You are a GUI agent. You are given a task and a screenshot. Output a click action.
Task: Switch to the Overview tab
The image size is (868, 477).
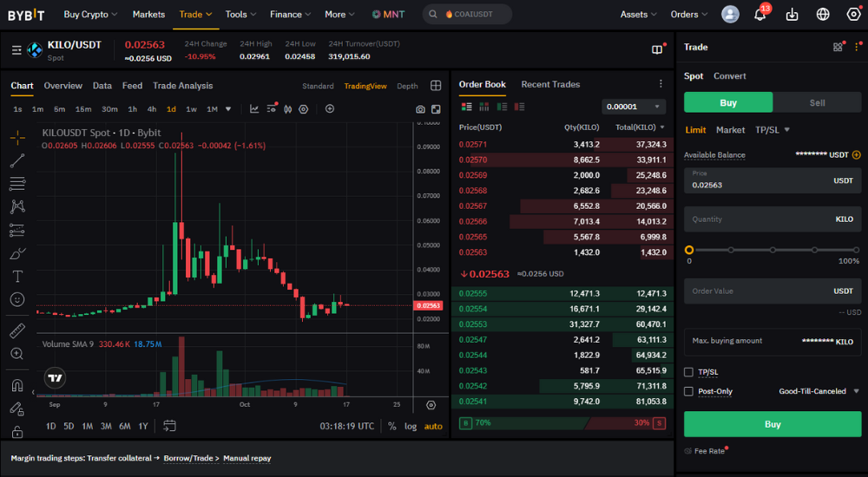[x=63, y=86]
